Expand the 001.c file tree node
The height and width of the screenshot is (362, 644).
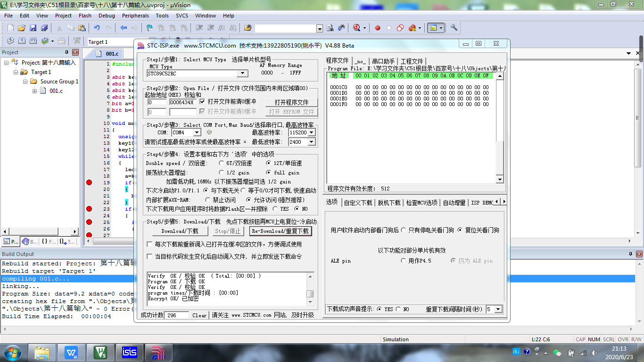35,91
